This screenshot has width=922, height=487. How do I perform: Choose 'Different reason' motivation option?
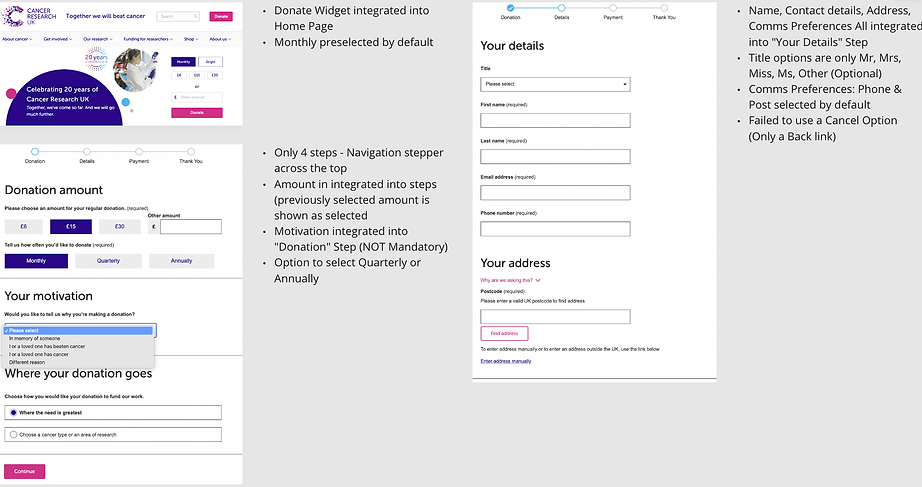pos(79,362)
